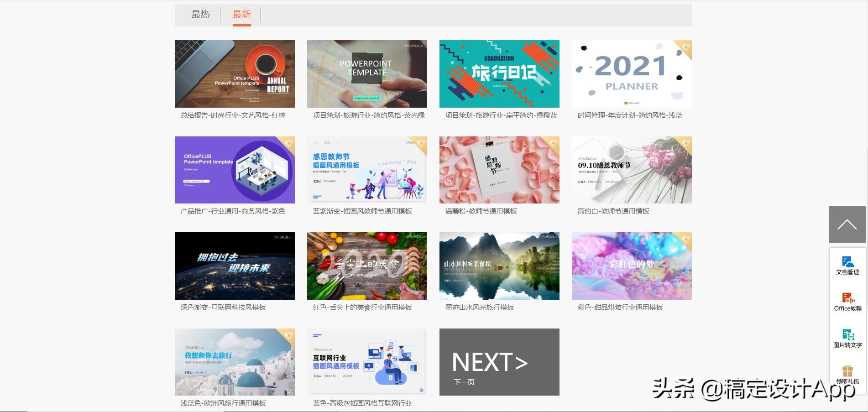Click the scroll-to-top arrow icon
The image size is (868, 412).
tap(847, 224)
